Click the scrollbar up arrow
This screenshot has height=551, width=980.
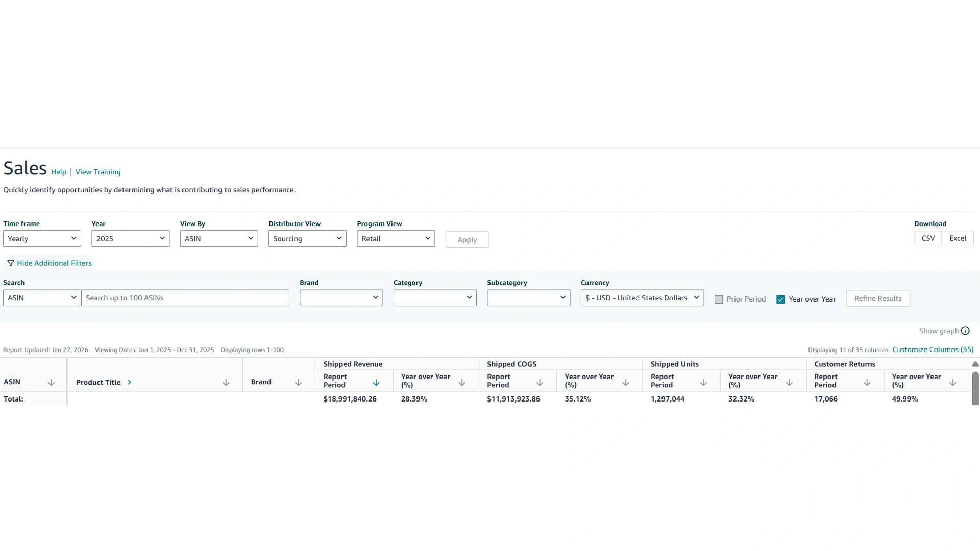pyautogui.click(x=975, y=364)
